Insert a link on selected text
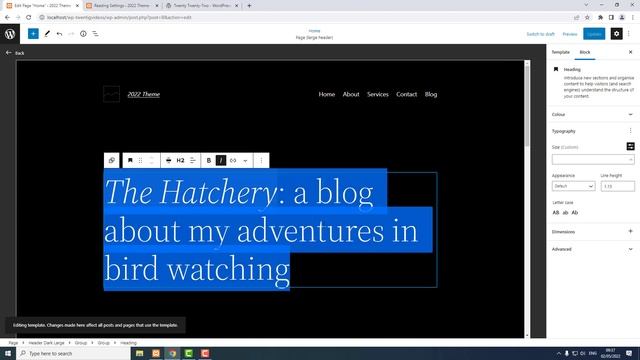 233,160
